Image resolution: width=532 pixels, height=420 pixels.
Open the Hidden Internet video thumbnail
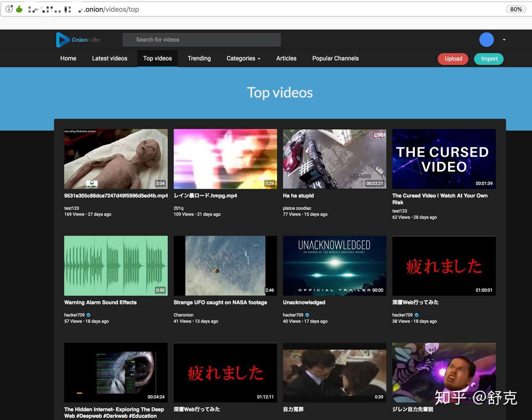click(x=116, y=372)
